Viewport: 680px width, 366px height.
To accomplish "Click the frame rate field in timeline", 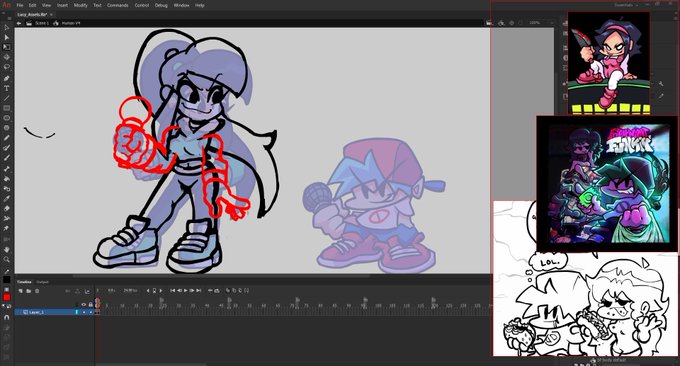I will [x=130, y=290].
